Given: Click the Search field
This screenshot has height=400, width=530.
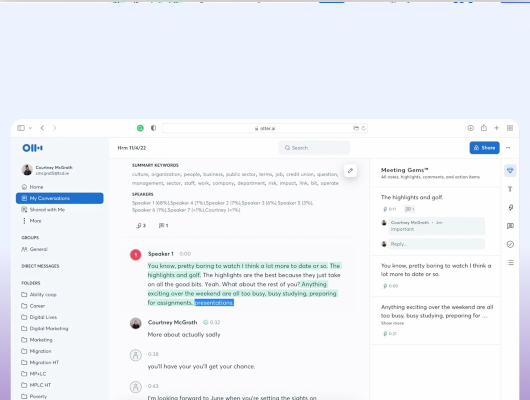Looking at the screenshot, I should click(x=314, y=148).
